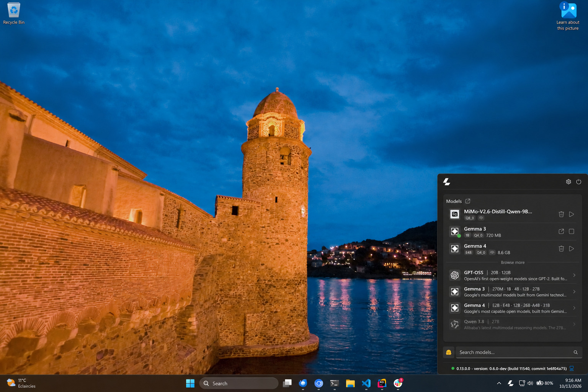
Task: Open Learn about this picture desktop icon
Action: tap(568, 16)
